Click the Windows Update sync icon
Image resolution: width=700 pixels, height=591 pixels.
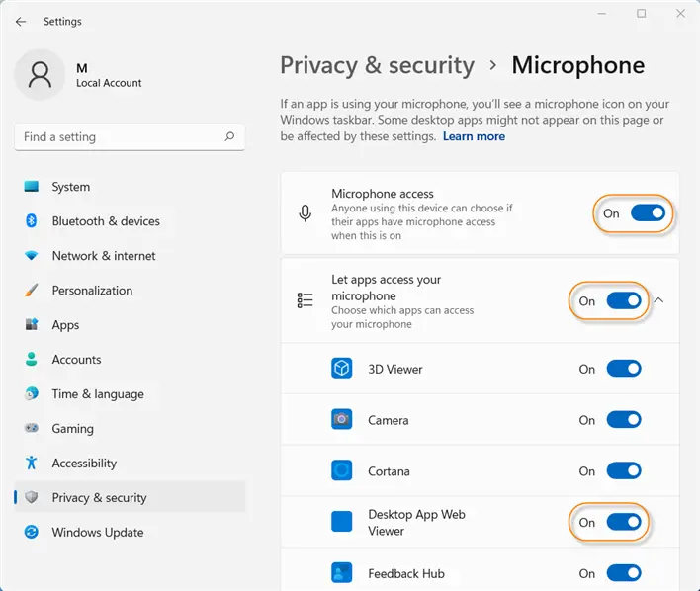[32, 532]
